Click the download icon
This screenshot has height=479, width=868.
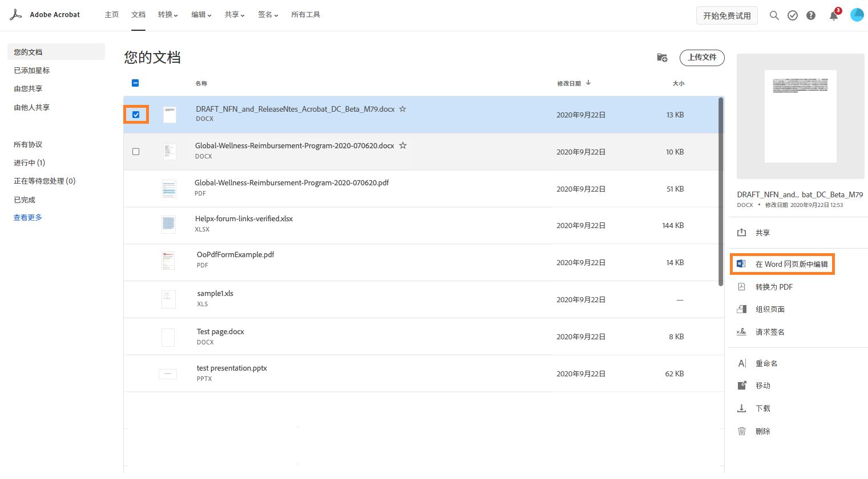click(x=741, y=408)
